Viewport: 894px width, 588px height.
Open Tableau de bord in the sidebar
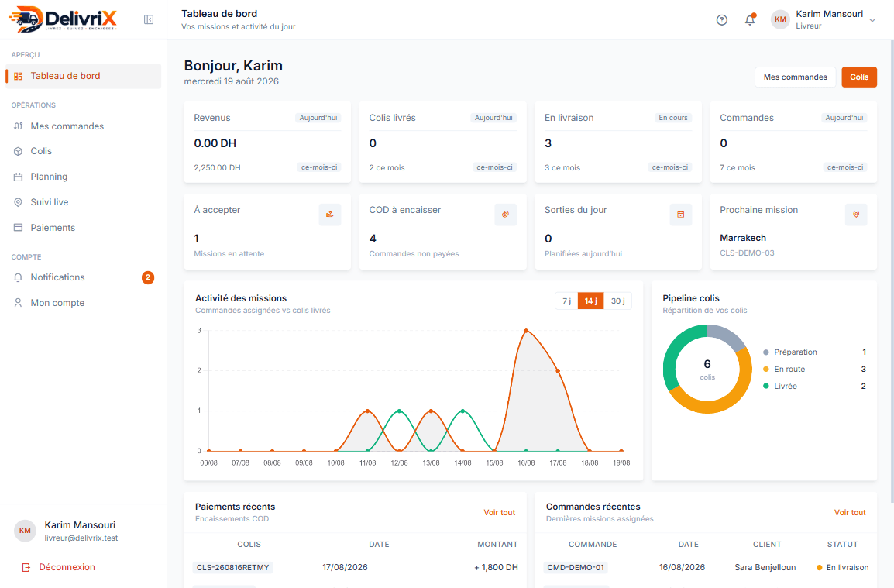click(83, 76)
